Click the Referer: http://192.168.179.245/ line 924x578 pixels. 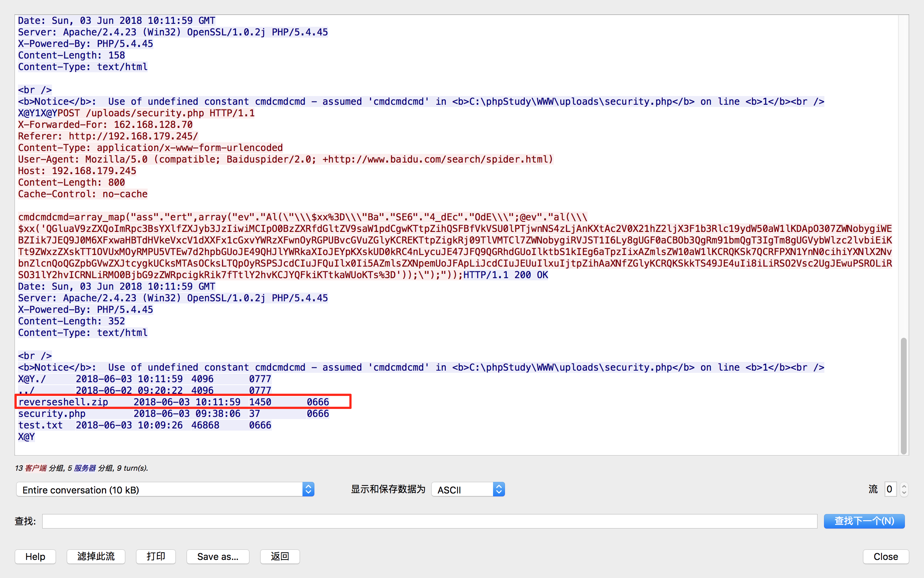pyautogui.click(x=108, y=136)
